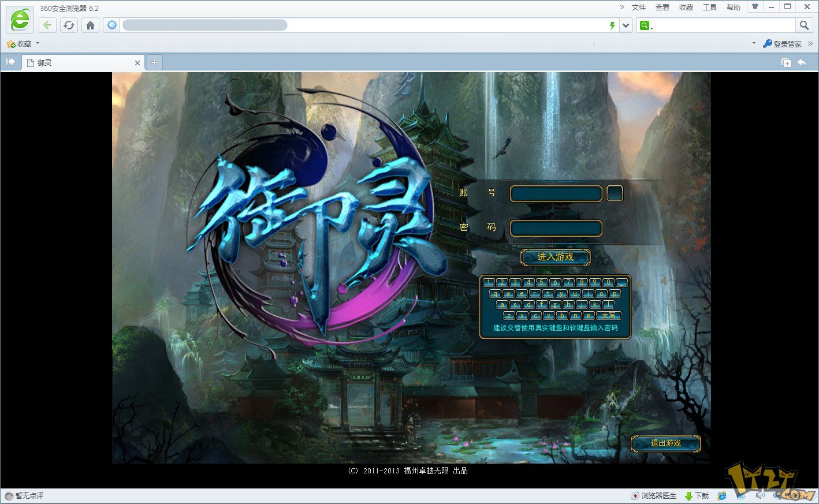
Task: Tap the m key on soft keyboard
Action: (x=589, y=315)
